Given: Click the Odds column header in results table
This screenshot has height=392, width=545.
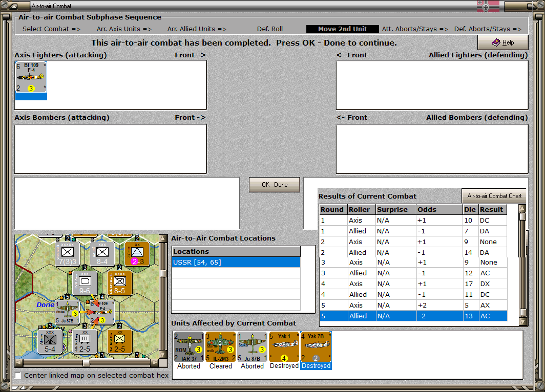Looking at the screenshot, I should pos(439,209).
